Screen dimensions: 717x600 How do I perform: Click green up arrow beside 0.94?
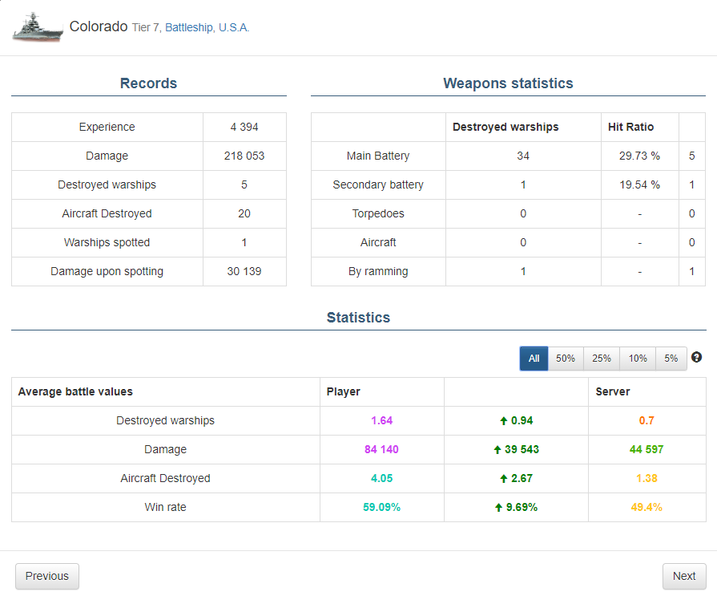[x=502, y=421]
